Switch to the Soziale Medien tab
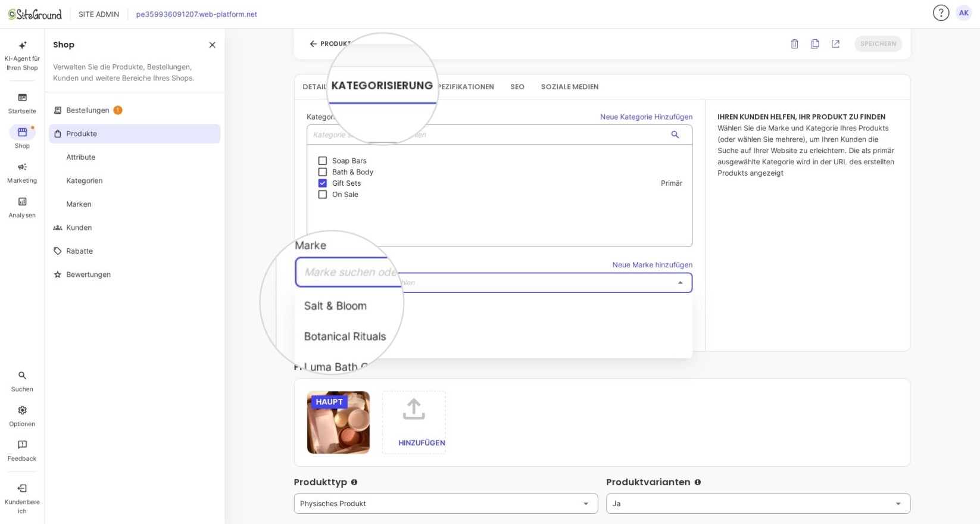The width and height of the screenshot is (980, 524). pyautogui.click(x=570, y=87)
